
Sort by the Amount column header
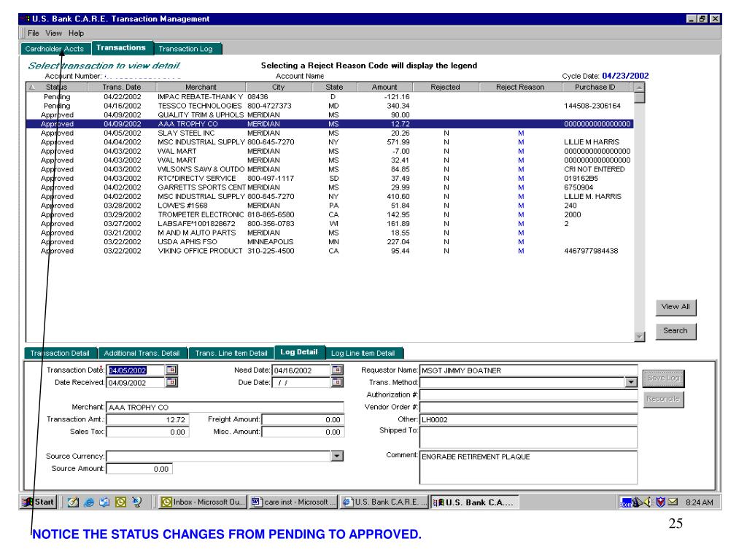coord(384,87)
